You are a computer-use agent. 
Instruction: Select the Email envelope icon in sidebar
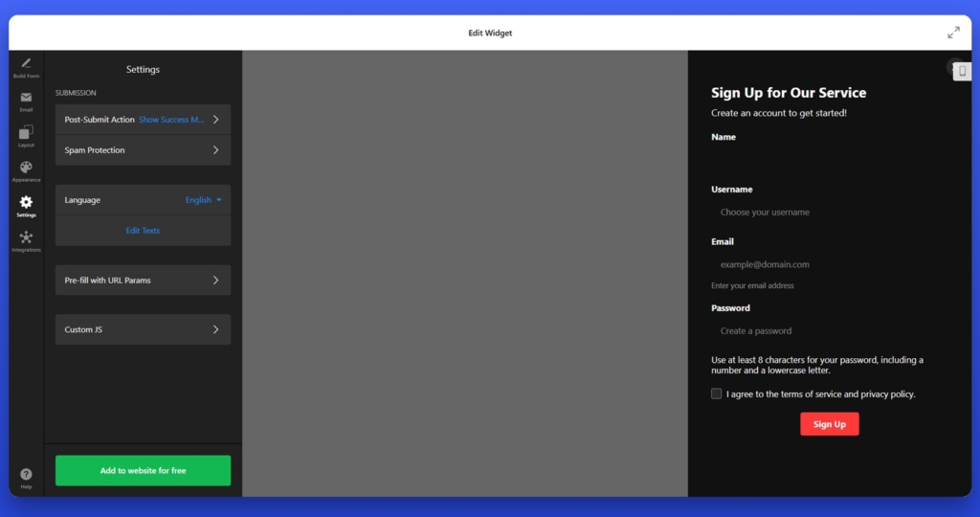point(26,98)
